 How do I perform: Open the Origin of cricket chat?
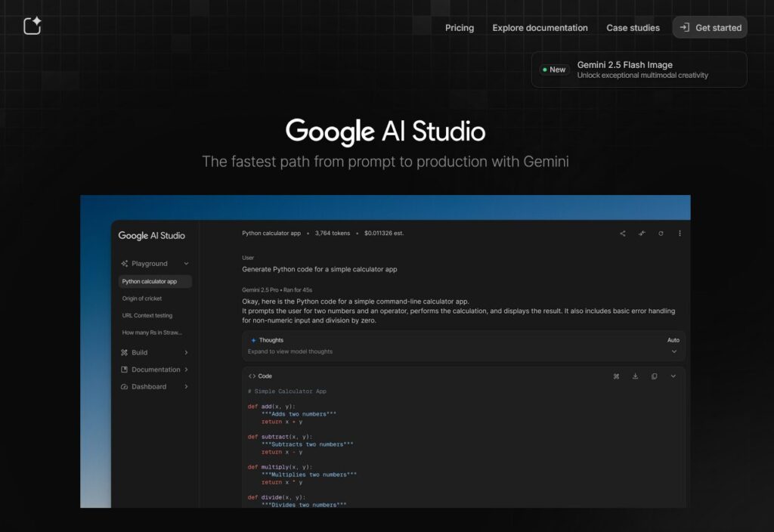point(141,298)
